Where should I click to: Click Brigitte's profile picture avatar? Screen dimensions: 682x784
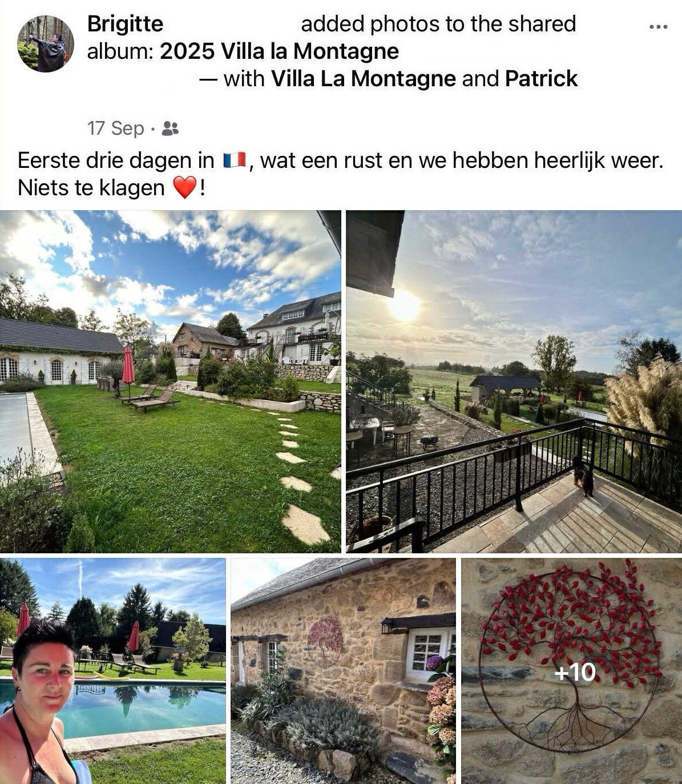[45, 43]
